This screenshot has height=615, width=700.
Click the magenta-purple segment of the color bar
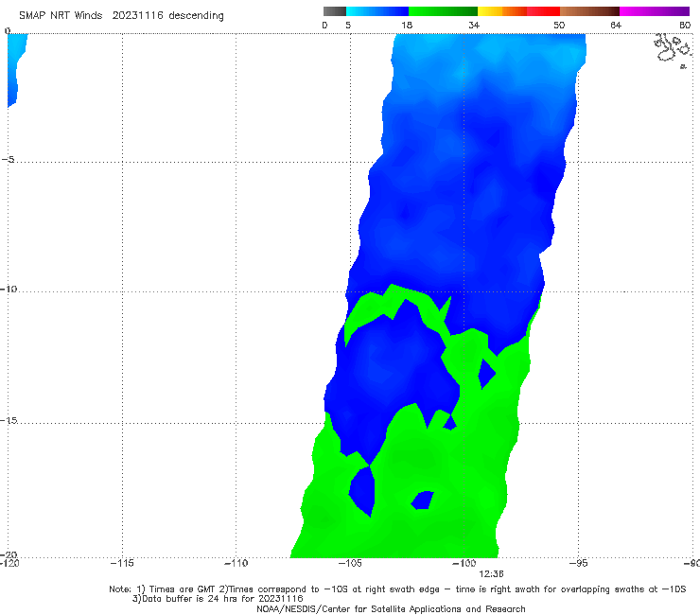click(x=655, y=11)
